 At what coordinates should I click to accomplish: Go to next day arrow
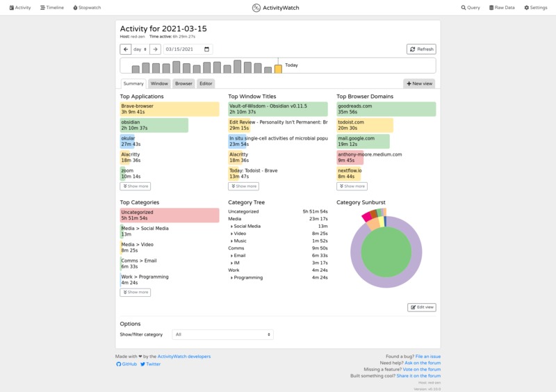[x=155, y=49]
